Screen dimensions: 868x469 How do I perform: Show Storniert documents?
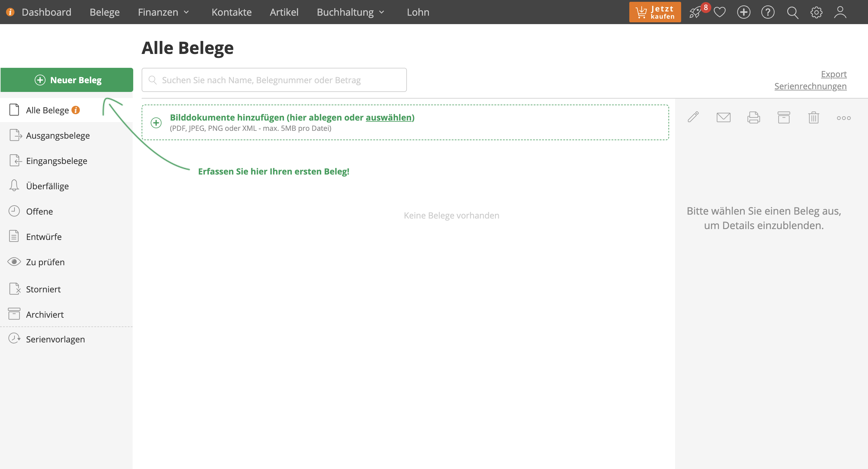pyautogui.click(x=67, y=289)
